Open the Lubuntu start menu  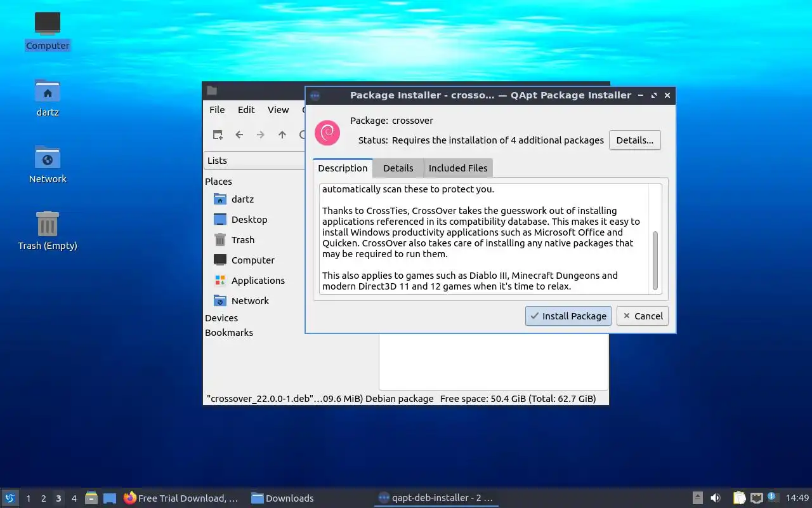pos(10,498)
